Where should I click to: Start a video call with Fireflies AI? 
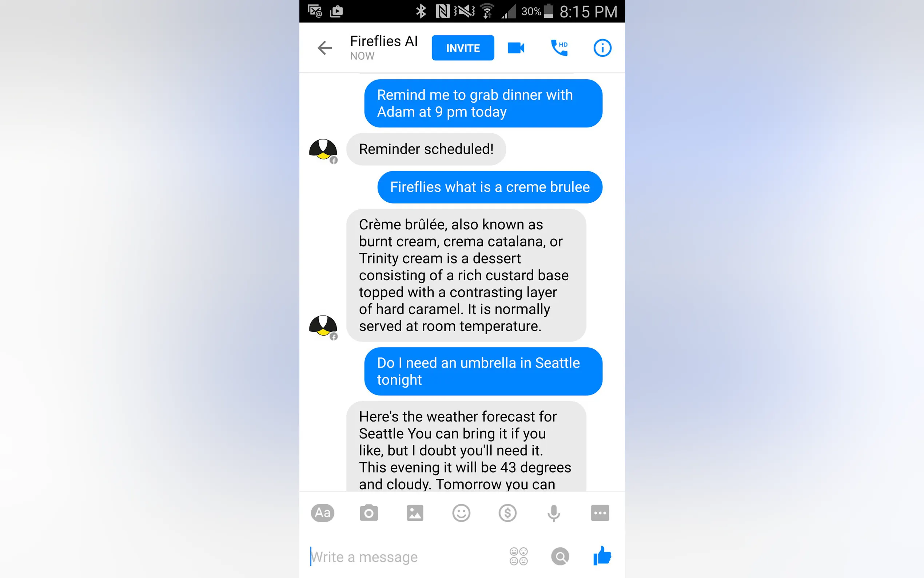[x=516, y=48]
